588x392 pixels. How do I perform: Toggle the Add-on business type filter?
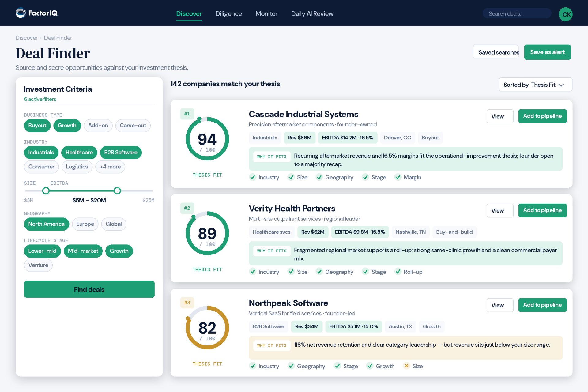coord(98,126)
